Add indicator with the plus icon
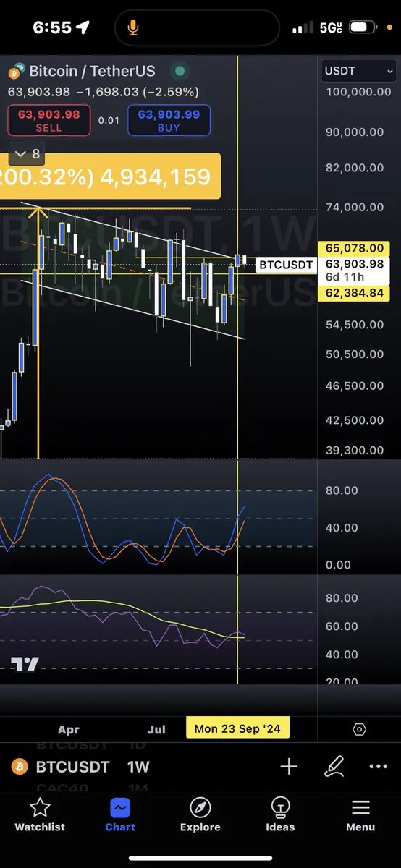The image size is (401, 868). [288, 767]
